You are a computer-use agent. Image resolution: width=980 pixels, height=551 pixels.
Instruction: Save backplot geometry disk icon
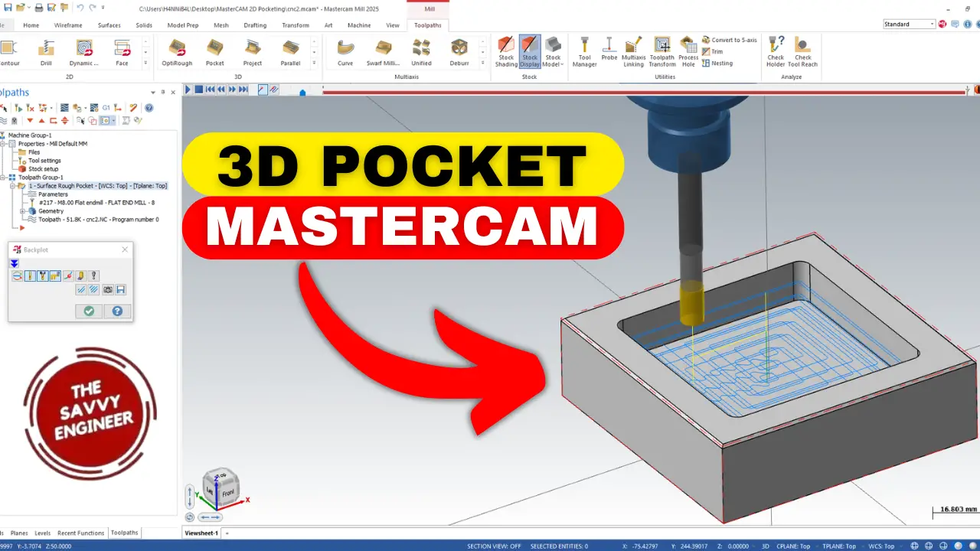(121, 290)
